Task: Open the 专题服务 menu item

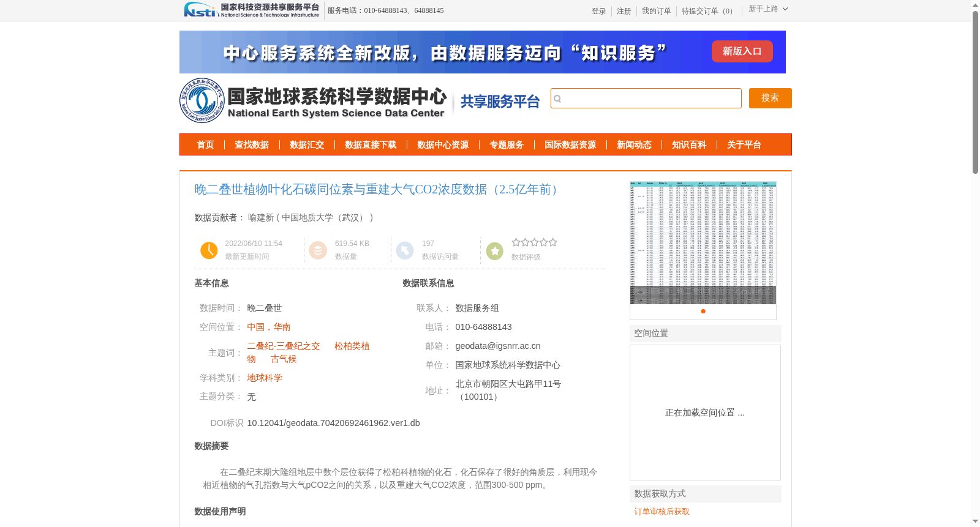Action: 507,145
